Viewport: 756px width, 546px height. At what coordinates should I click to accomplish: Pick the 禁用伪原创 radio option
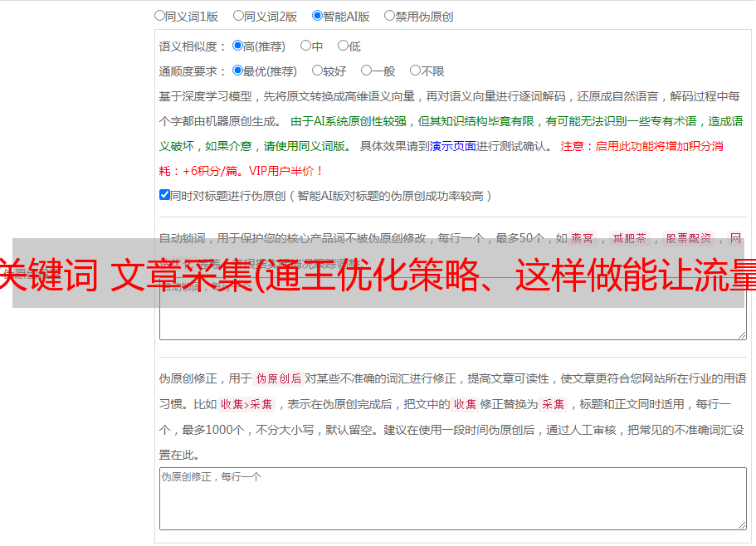click(x=389, y=15)
